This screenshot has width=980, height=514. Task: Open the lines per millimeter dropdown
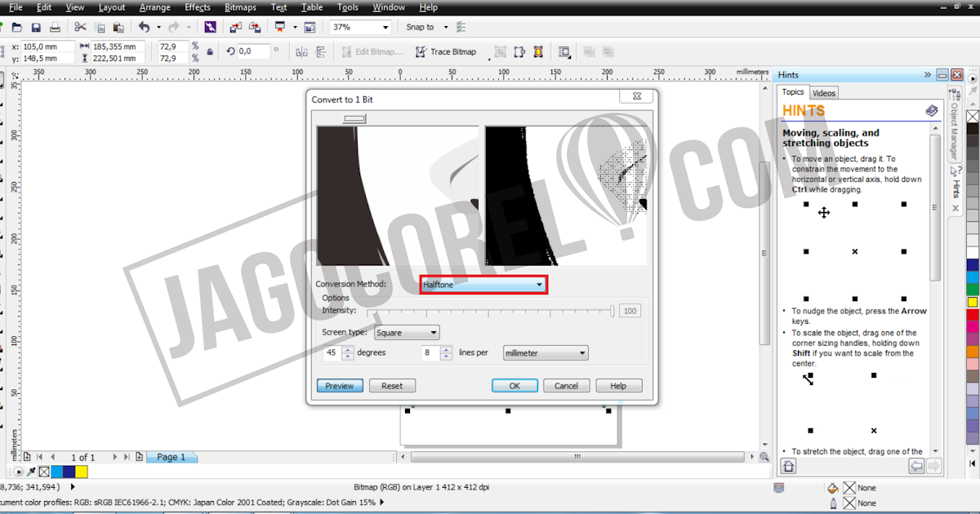(546, 353)
